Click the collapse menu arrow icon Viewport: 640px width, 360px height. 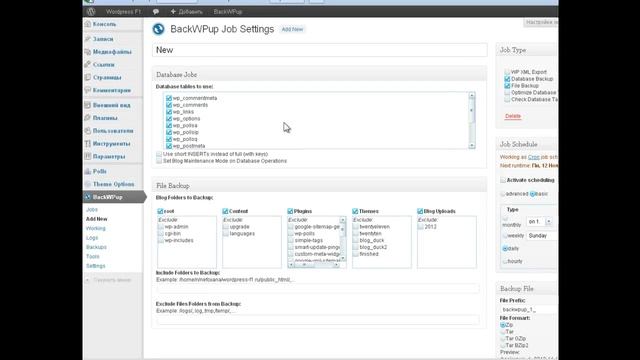pos(87,280)
